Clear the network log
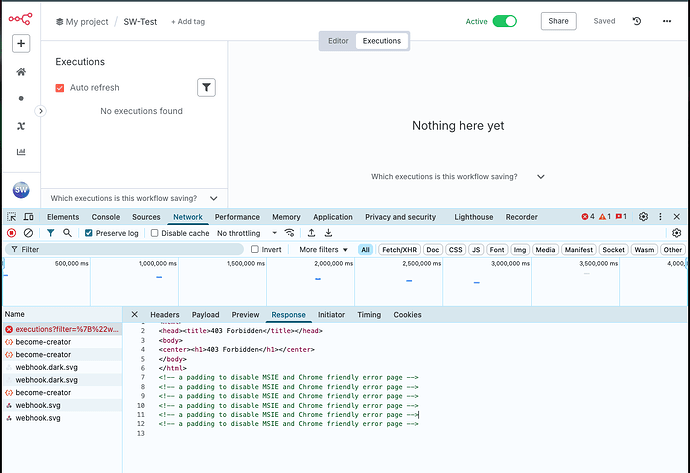Screen dimensions: 690x473 [x=28, y=233]
